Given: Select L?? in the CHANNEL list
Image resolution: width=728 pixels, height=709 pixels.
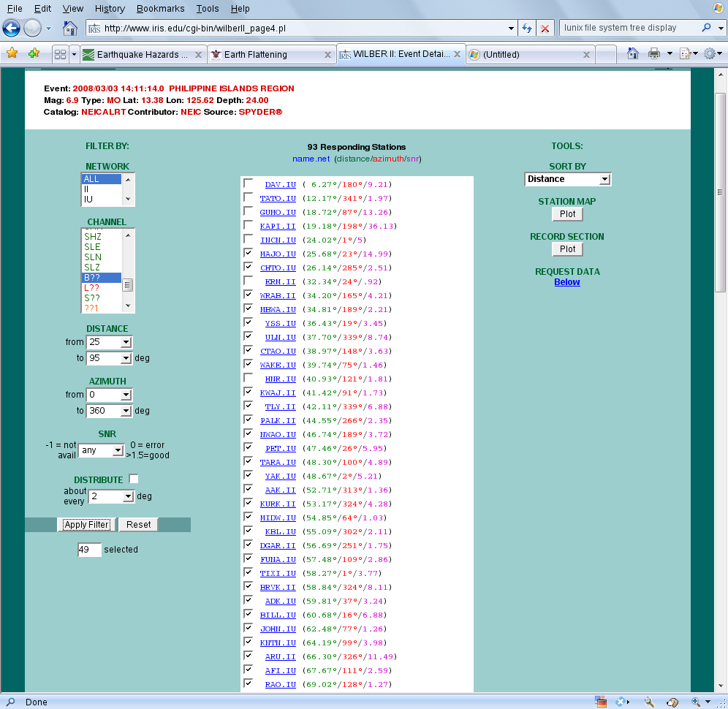Looking at the screenshot, I should point(101,288).
